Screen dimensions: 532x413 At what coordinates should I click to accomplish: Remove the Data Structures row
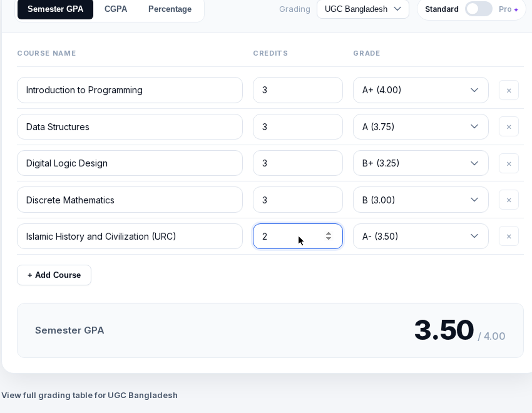tap(509, 127)
